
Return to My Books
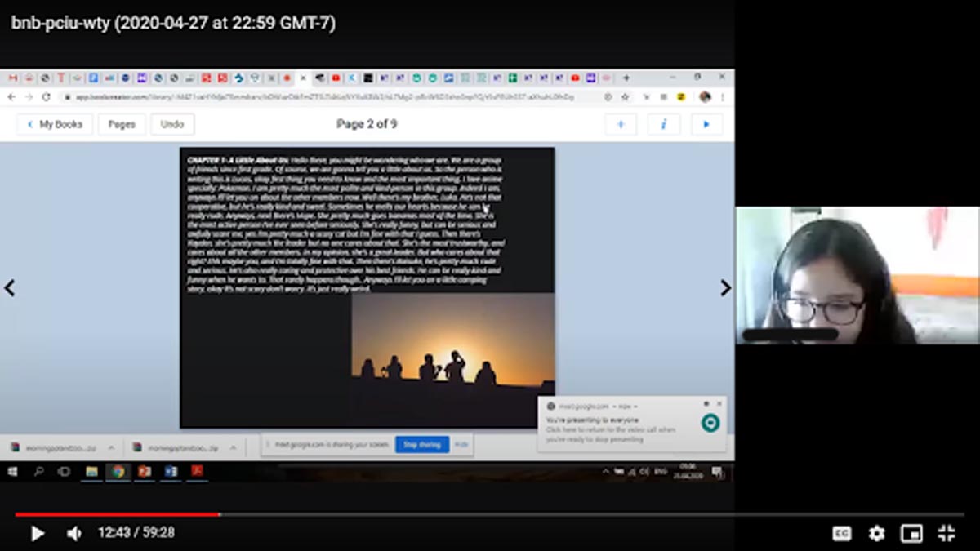54,124
